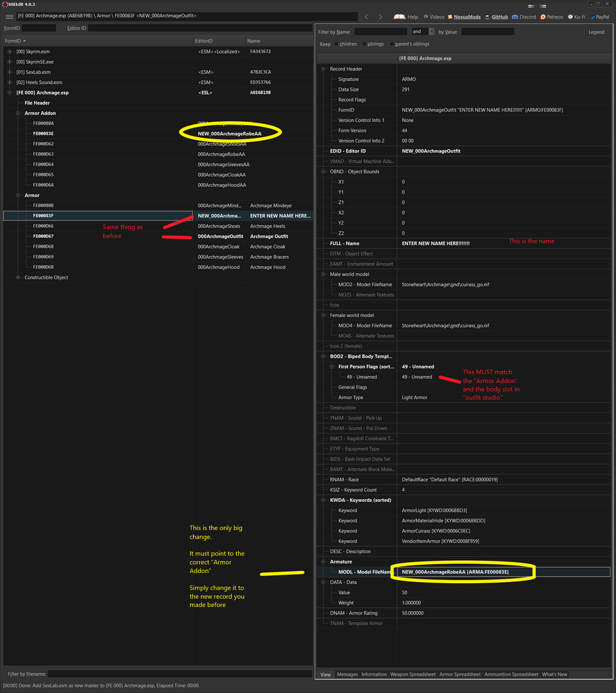Collapse the [FE 000] Archmage.esp node
616x693 pixels.
click(x=9, y=92)
